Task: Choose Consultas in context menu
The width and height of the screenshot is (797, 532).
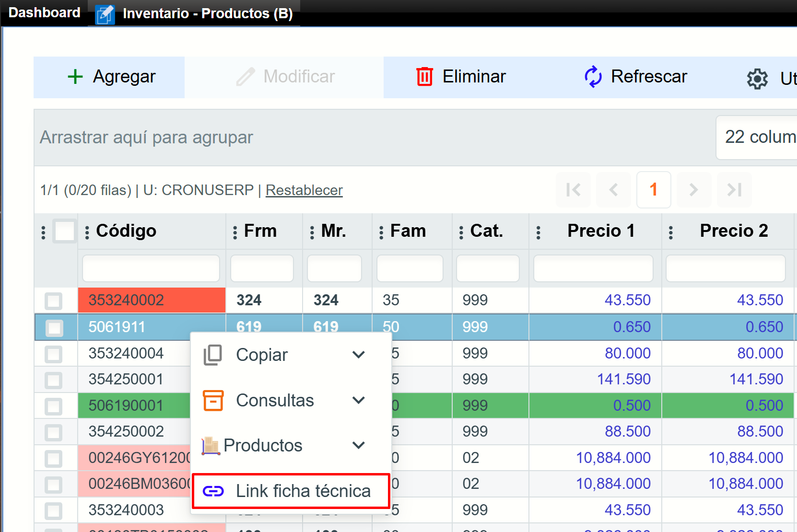Action: coord(291,400)
